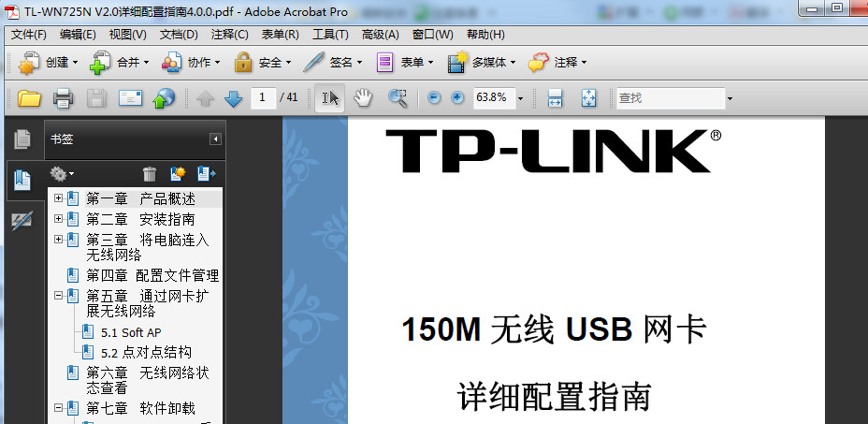Screen dimensions: 868x424
Task: Go to previous page with up arrow
Action: pos(206,98)
